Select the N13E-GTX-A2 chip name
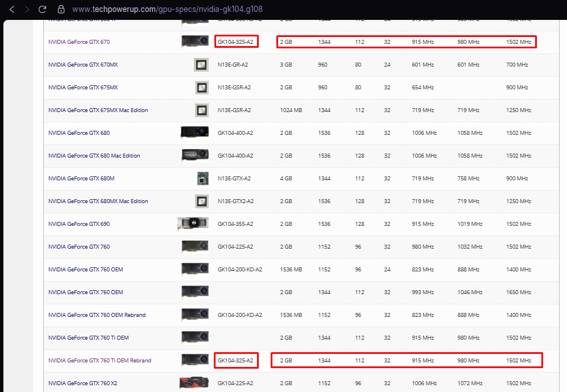Viewport: 567px width, 392px height. [x=234, y=179]
